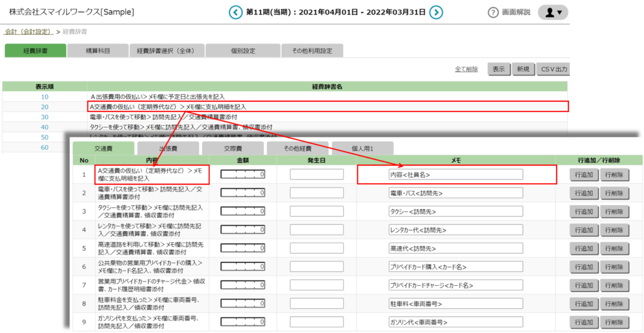Select the 経費辞書 tab

tap(35, 50)
